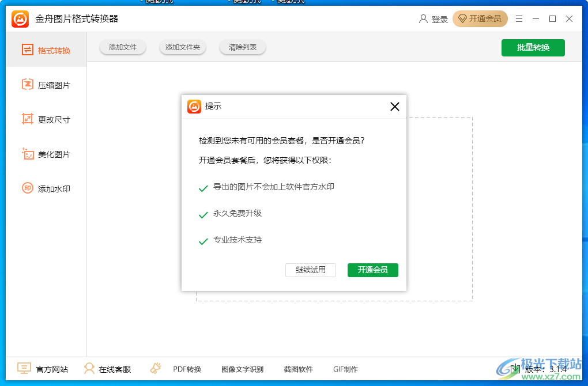Dismiss the 提示 dialog with its X
The image size is (588, 386).
click(x=394, y=107)
